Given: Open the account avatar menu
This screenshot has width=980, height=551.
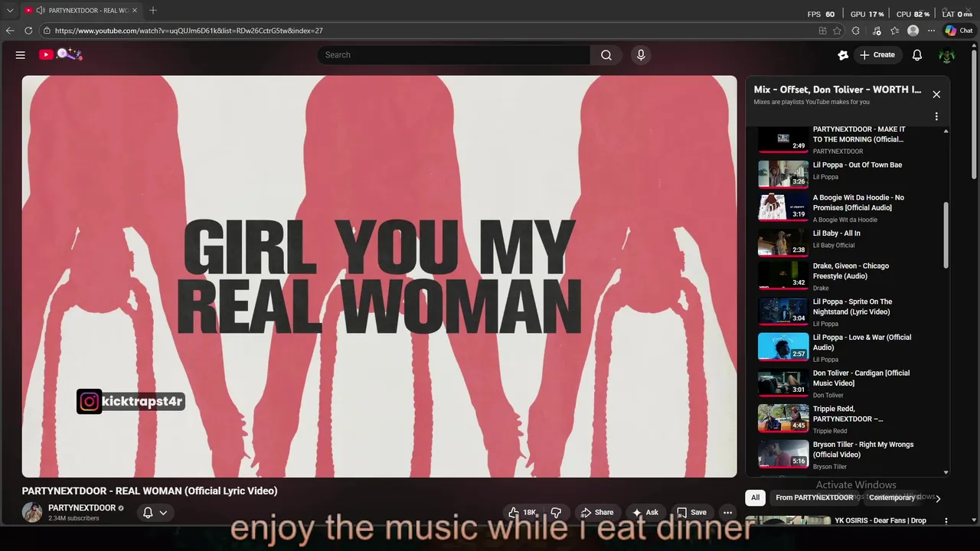Looking at the screenshot, I should (946, 55).
